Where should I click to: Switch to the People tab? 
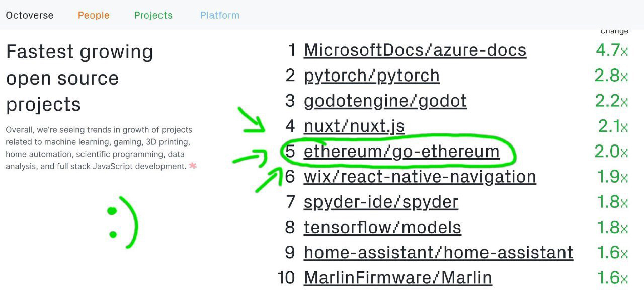point(94,15)
